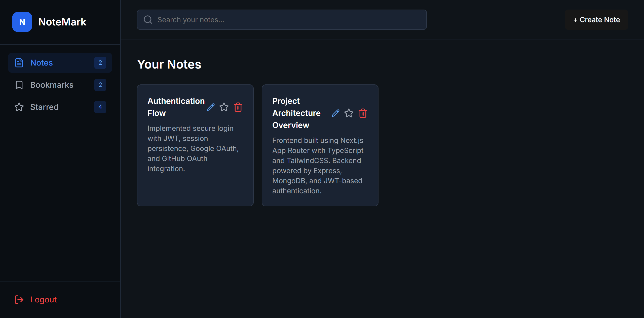644x318 pixels.
Task: Click the NoteMark logo icon
Action: pyautogui.click(x=22, y=22)
